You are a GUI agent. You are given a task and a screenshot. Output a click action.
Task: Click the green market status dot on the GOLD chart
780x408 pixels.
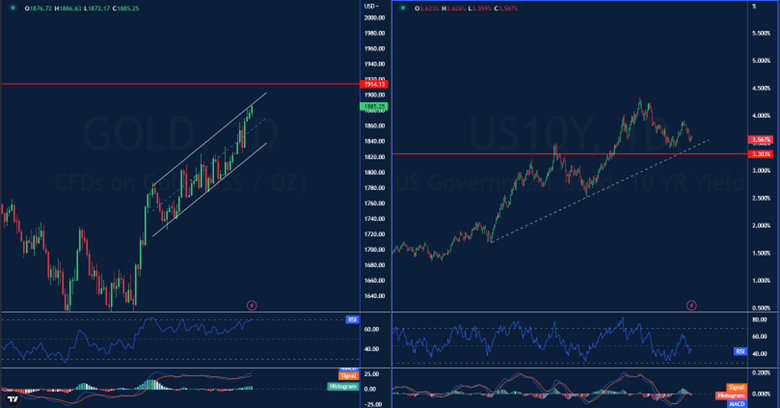(x=13, y=8)
